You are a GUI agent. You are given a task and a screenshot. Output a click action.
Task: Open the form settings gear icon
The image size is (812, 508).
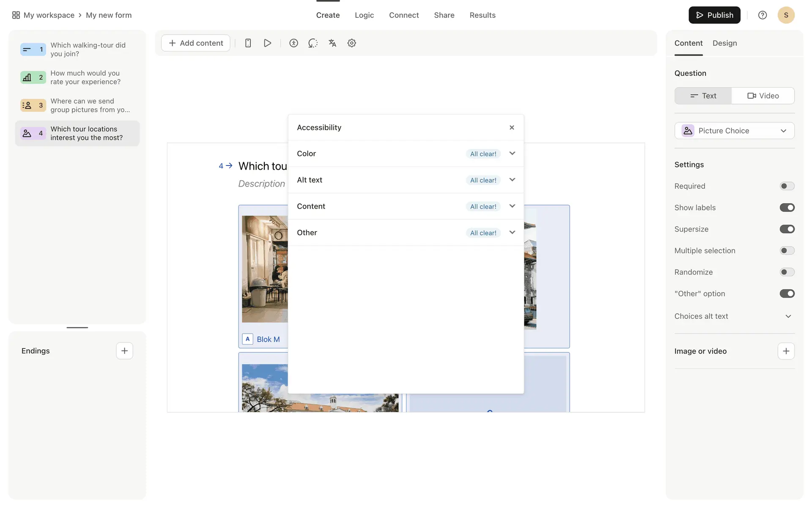pyautogui.click(x=351, y=43)
